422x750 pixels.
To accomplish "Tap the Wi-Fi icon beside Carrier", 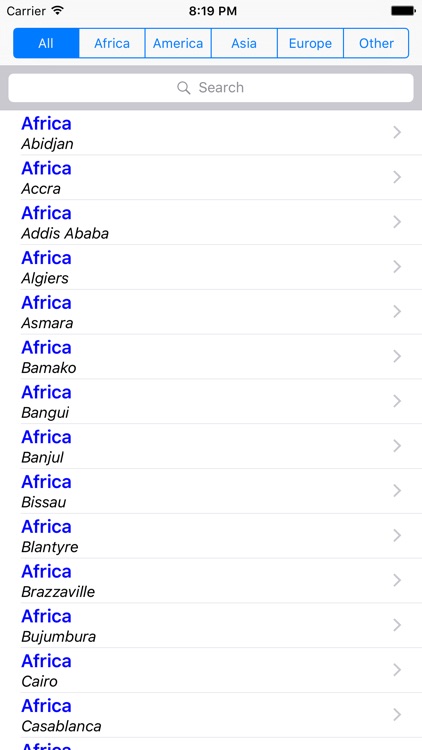I will pyautogui.click(x=58, y=10).
